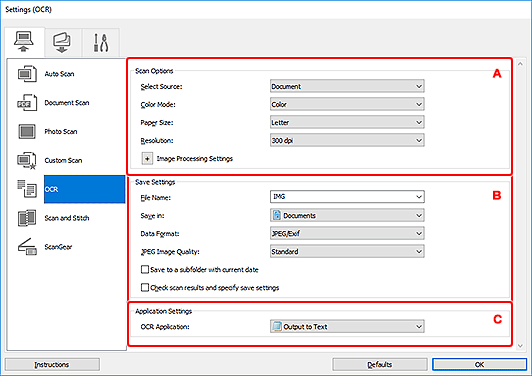The image size is (532, 376).
Task: Open the Scanning from Computer tab
Action: (x=24, y=42)
